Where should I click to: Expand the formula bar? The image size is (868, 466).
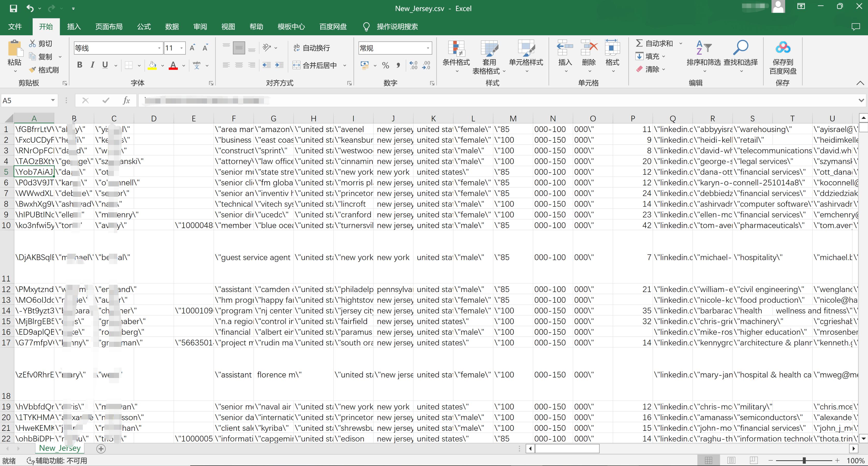click(x=861, y=100)
